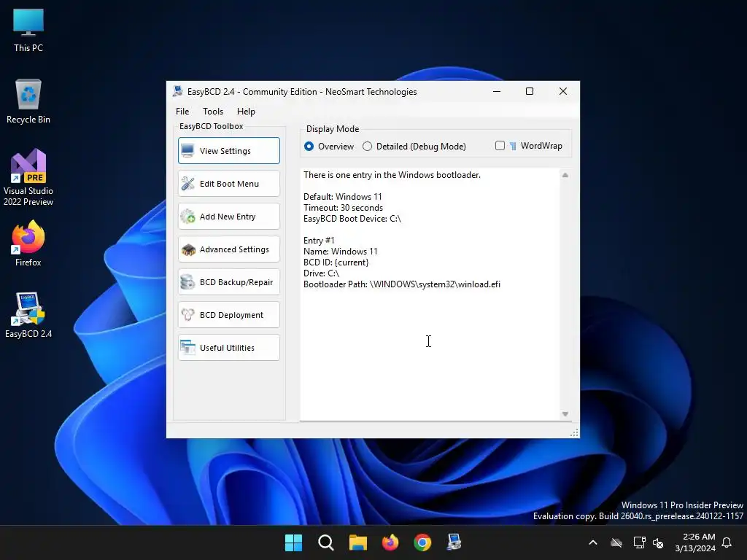The width and height of the screenshot is (747, 560).
Task: Click the Bootloader Path line in text
Action: coord(402,284)
